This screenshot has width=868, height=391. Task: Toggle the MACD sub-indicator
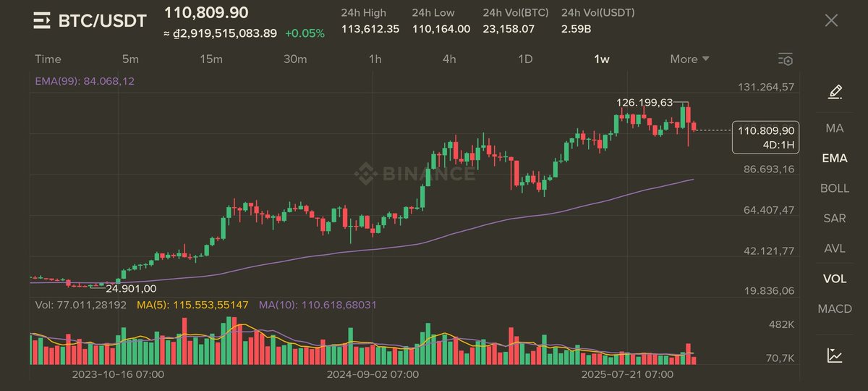[x=835, y=308]
